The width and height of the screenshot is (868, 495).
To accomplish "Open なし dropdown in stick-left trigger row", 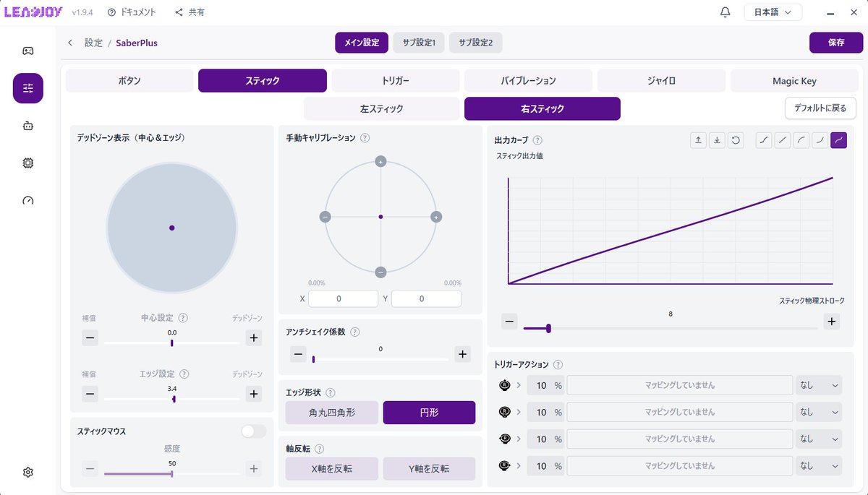I will pos(819,439).
